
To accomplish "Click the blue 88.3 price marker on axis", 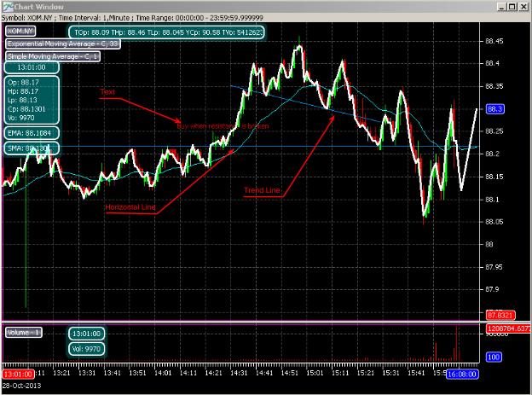I will click(495, 109).
